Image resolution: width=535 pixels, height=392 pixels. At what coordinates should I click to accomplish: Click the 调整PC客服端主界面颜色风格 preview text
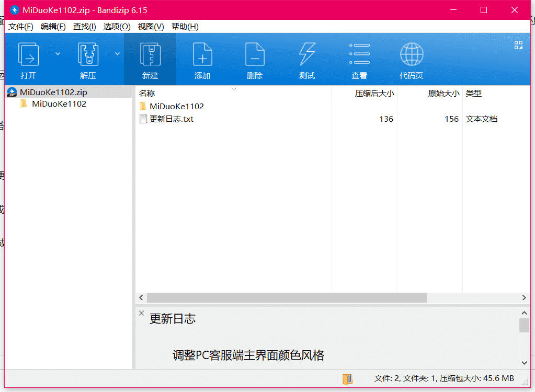248,355
